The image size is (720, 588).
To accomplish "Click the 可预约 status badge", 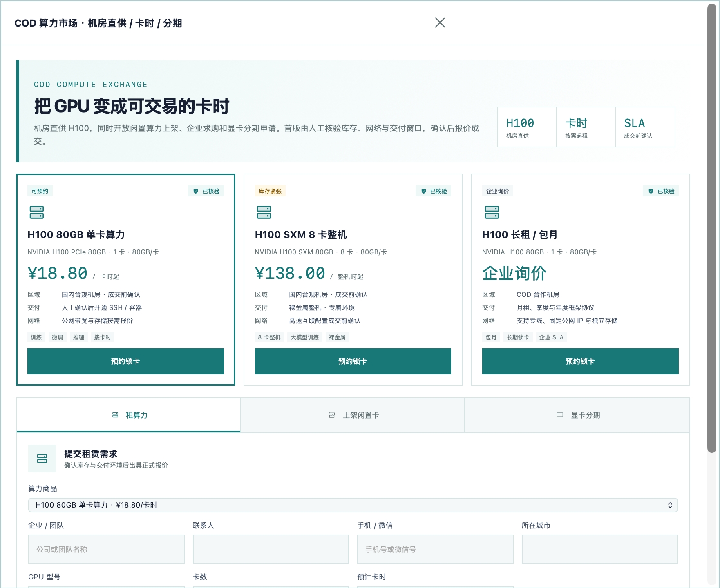I will point(40,191).
